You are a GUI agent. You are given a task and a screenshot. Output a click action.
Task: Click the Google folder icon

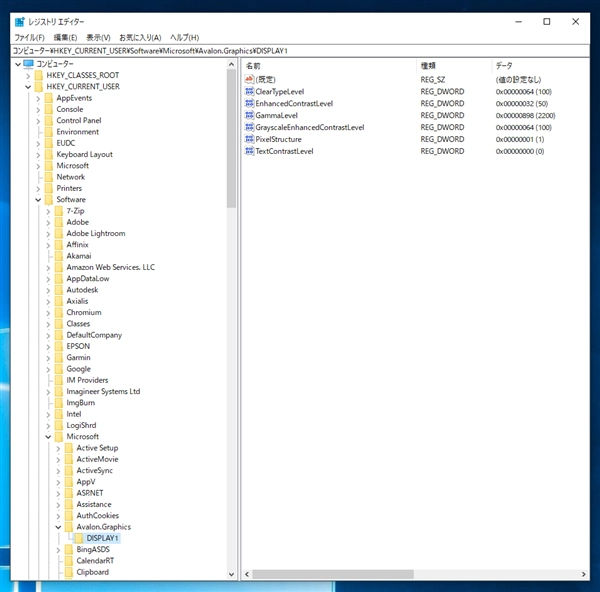pyautogui.click(x=59, y=369)
